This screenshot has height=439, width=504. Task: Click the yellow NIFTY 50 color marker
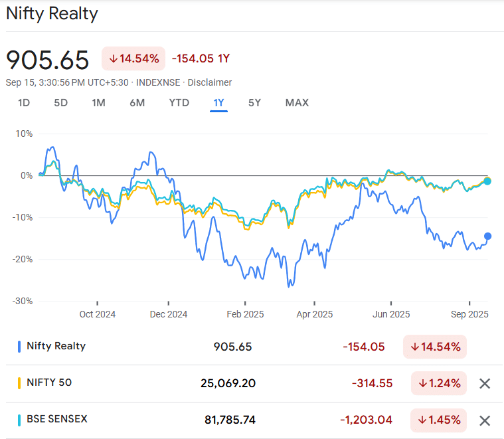(19, 383)
